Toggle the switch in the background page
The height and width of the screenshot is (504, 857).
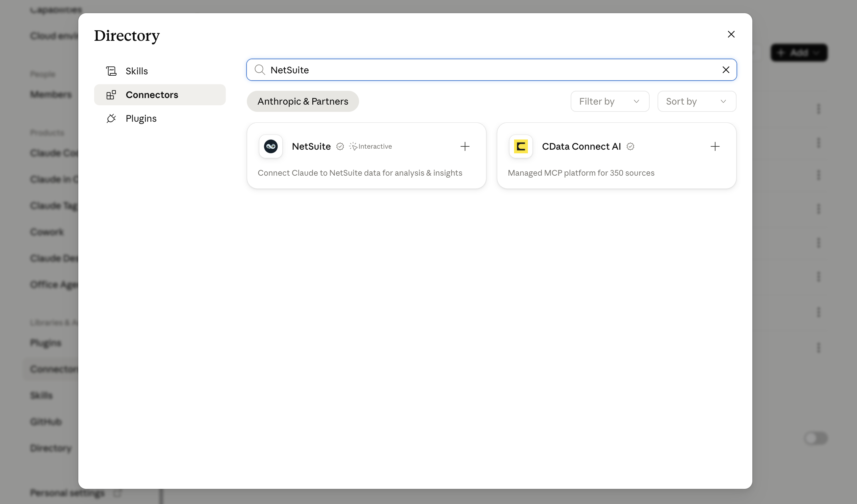[x=816, y=438]
